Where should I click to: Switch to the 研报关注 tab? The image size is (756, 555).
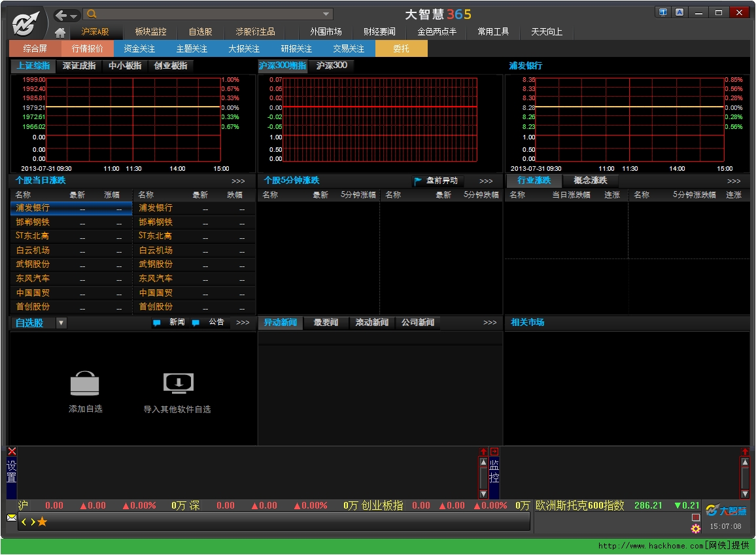point(296,48)
